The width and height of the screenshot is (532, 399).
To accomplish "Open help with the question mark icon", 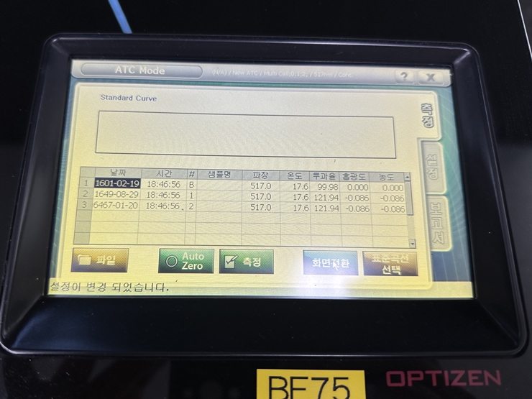I will (405, 76).
